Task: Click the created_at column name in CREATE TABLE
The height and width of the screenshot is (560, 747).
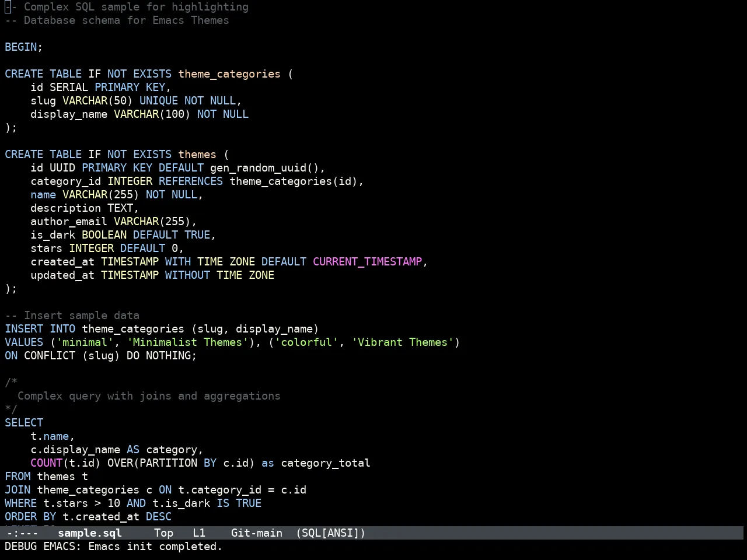Action: coord(62,262)
